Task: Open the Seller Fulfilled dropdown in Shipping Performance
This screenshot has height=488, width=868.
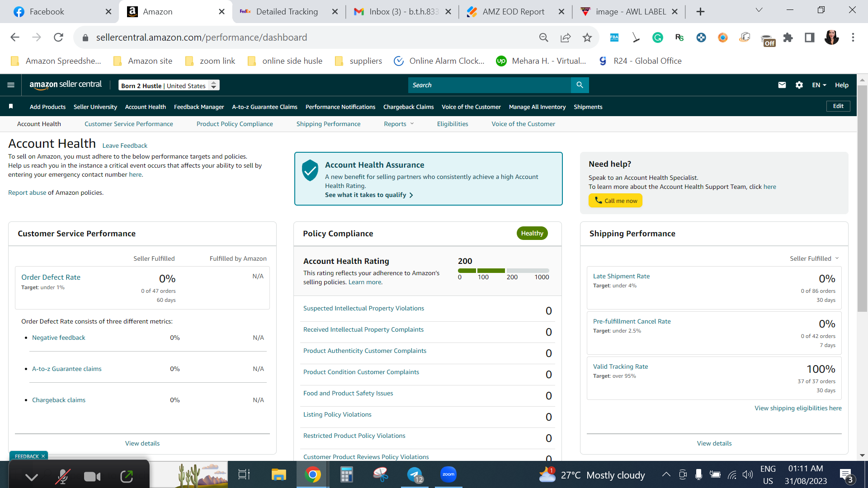Action: 814,258
